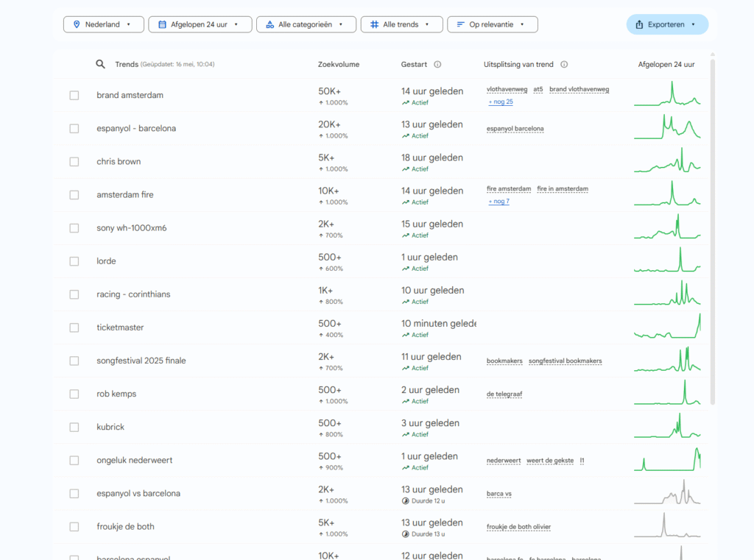Click the Actief arrow icon for kubrick

pyautogui.click(x=406, y=435)
